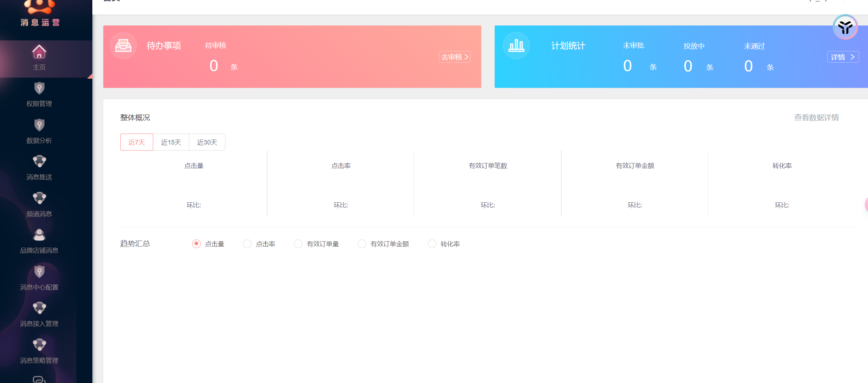The image size is (868, 383).
Task: Open 品牌店铺消息 person icon
Action: 39,235
